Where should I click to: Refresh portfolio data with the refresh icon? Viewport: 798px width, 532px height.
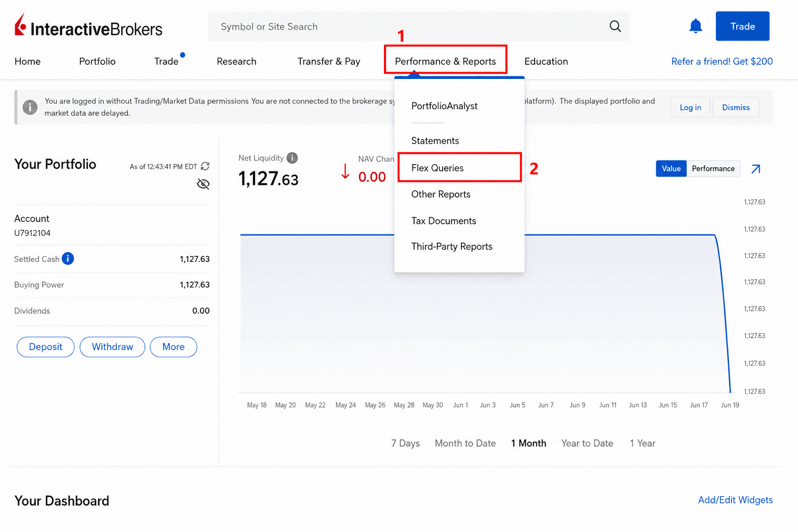(205, 166)
